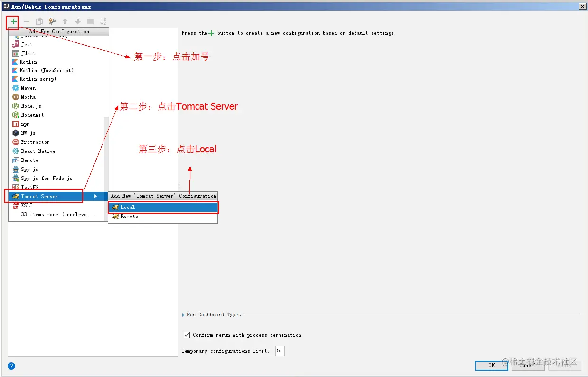The width and height of the screenshot is (588, 377).
Task: Choose Remote in the Tomcat Server submenu
Action: pyautogui.click(x=163, y=216)
